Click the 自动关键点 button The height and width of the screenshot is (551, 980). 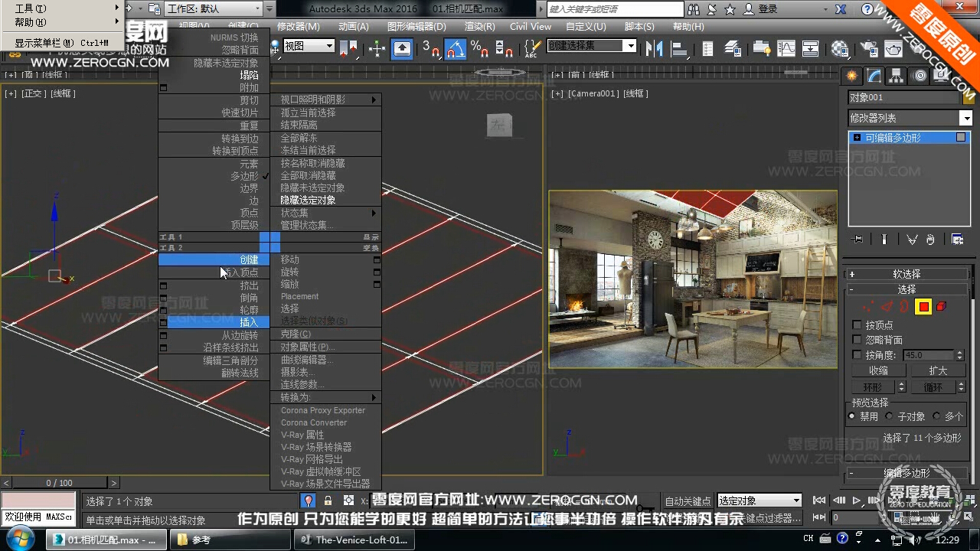688,501
